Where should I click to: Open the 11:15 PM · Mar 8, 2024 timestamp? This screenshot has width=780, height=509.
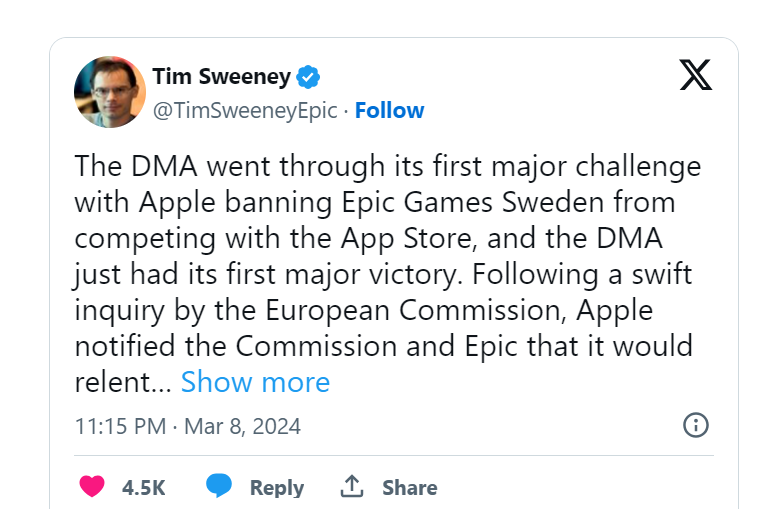188,426
